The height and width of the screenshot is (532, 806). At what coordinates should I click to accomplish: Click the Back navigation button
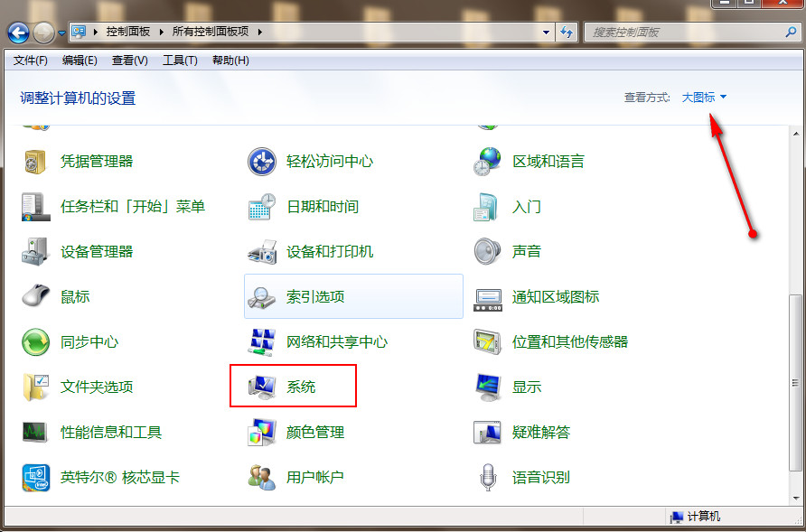click(18, 33)
